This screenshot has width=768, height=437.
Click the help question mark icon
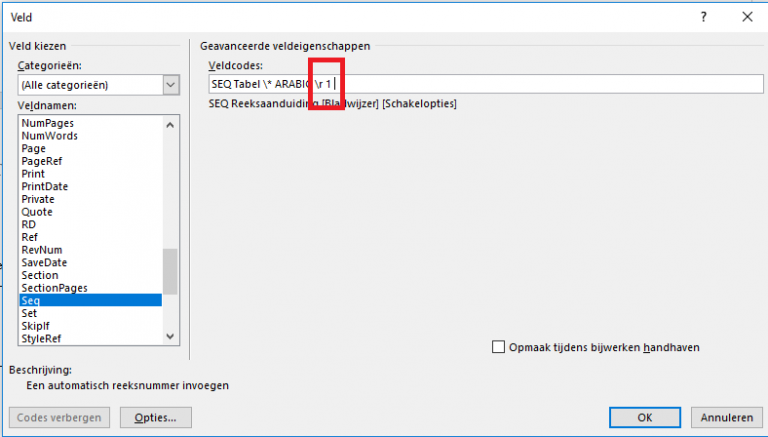(704, 16)
